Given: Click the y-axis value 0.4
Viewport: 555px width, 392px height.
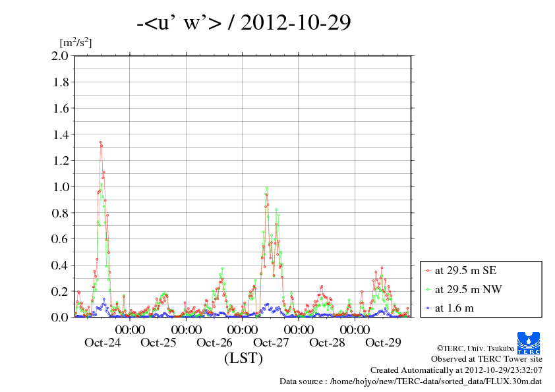Looking at the screenshot, I should pos(60,266).
